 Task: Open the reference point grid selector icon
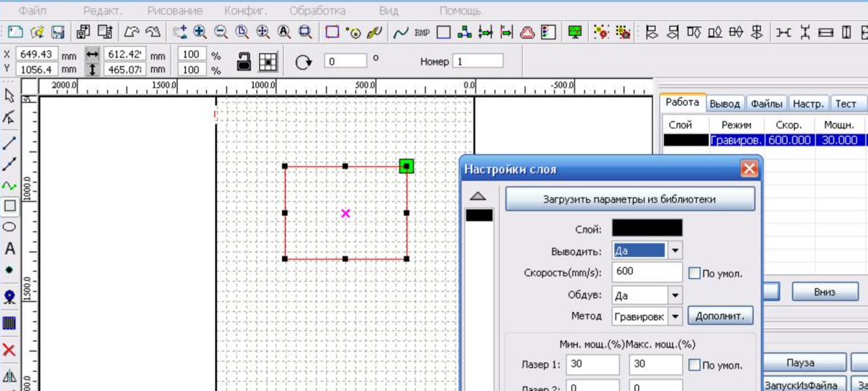[x=268, y=62]
